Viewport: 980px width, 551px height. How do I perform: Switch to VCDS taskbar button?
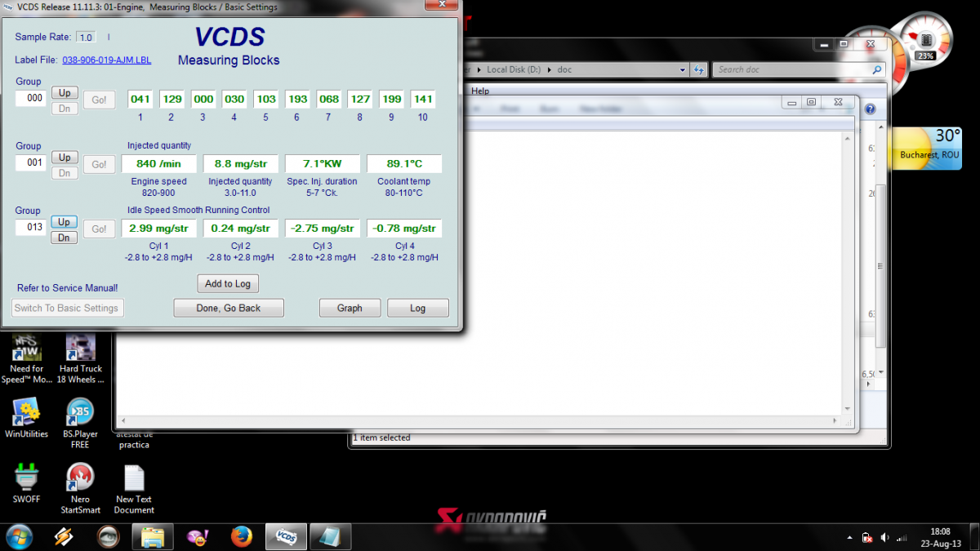click(286, 536)
